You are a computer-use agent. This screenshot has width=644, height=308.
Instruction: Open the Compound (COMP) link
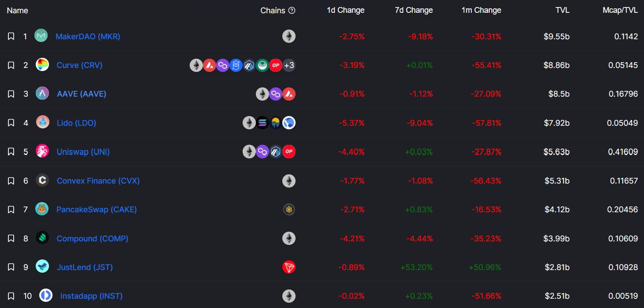[x=93, y=239]
